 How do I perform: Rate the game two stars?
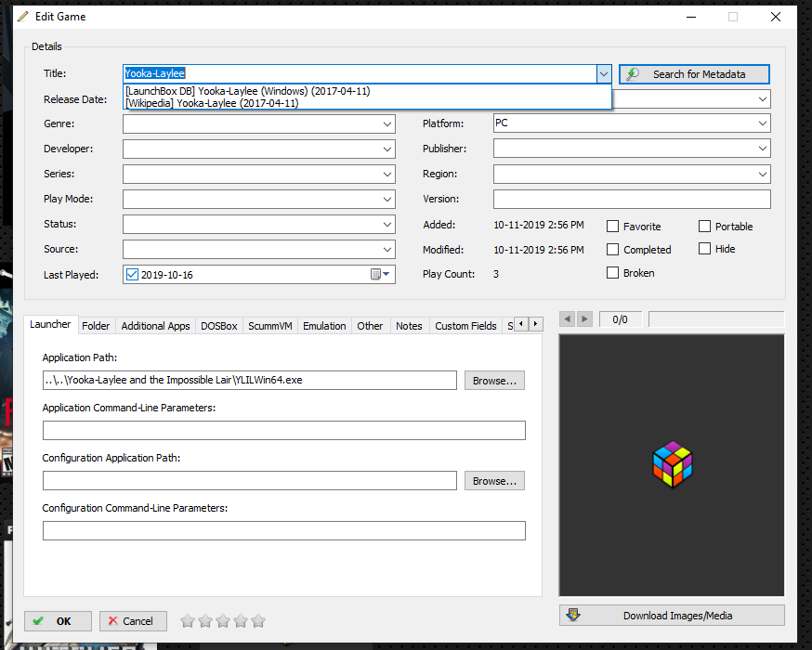tap(205, 620)
